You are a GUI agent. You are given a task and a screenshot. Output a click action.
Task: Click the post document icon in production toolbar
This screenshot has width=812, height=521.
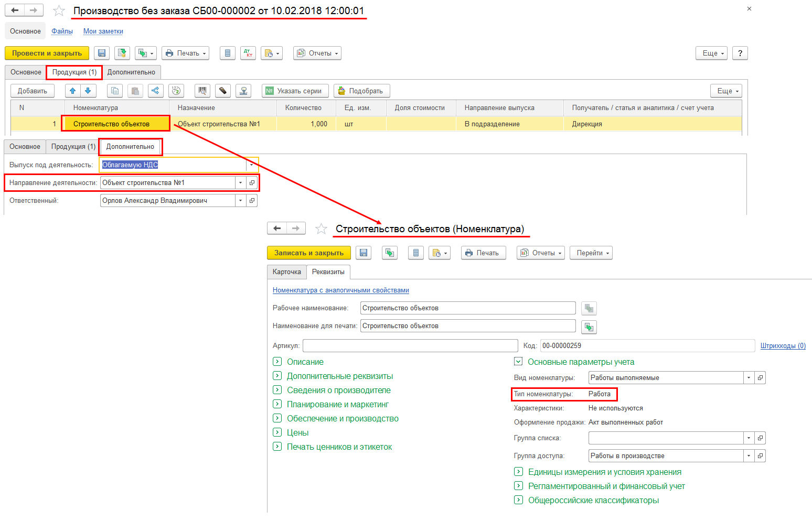tap(122, 53)
